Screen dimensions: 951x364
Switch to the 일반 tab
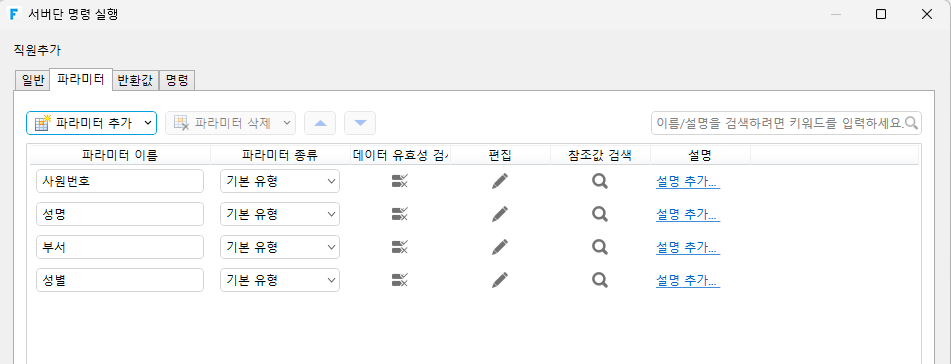(32, 80)
